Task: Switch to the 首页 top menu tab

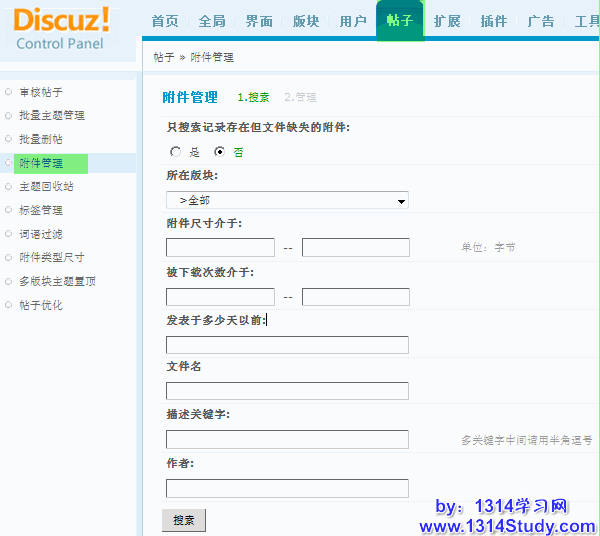Action: (x=165, y=21)
